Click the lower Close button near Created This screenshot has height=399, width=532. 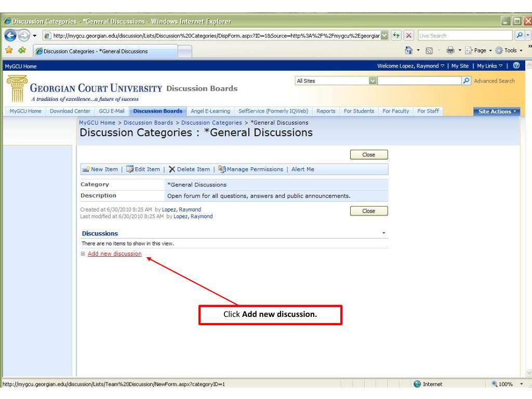(369, 211)
